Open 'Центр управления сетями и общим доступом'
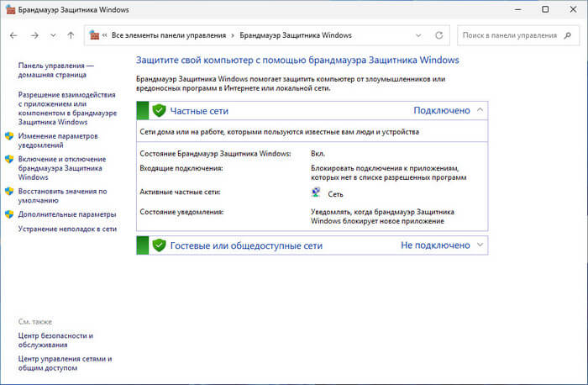 click(65, 363)
